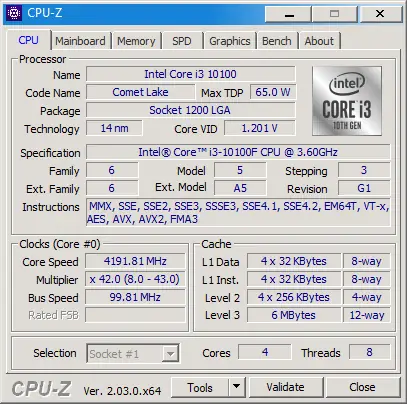Click the Stepping value '3'
This screenshot has width=407, height=404.
364,170
